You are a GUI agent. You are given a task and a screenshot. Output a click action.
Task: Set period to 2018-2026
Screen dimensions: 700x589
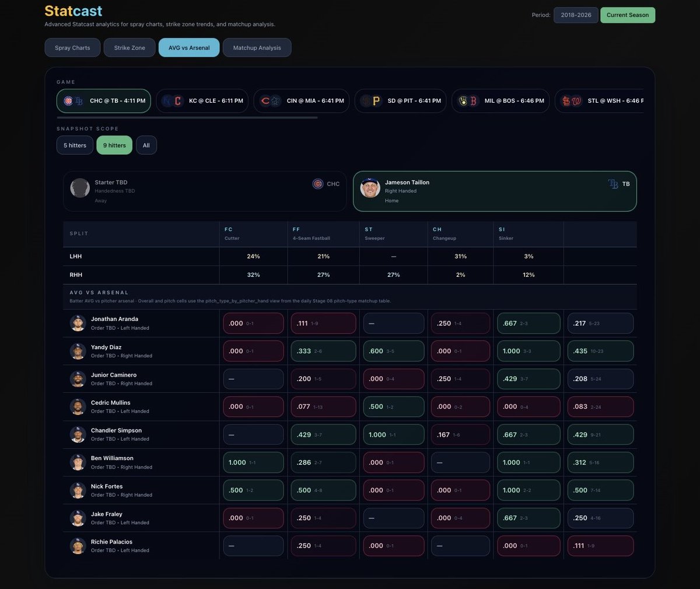pos(576,15)
